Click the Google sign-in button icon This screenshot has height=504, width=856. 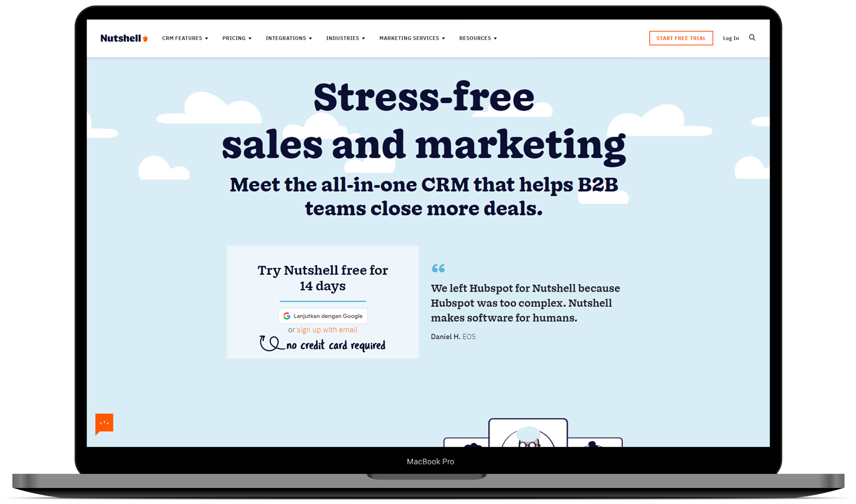coord(286,316)
